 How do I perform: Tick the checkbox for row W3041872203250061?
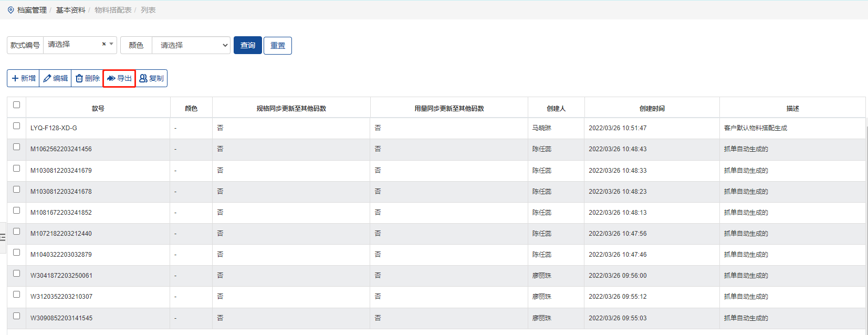point(16,274)
